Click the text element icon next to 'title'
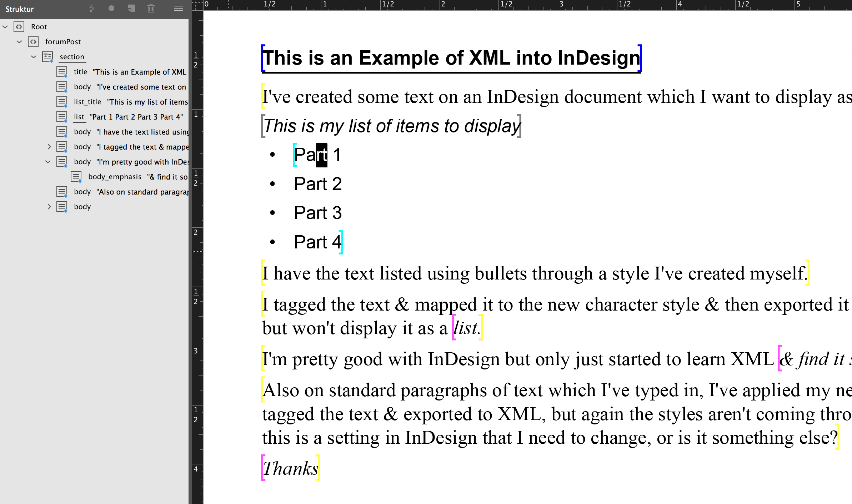Image resolution: width=852 pixels, height=504 pixels. pyautogui.click(x=62, y=71)
